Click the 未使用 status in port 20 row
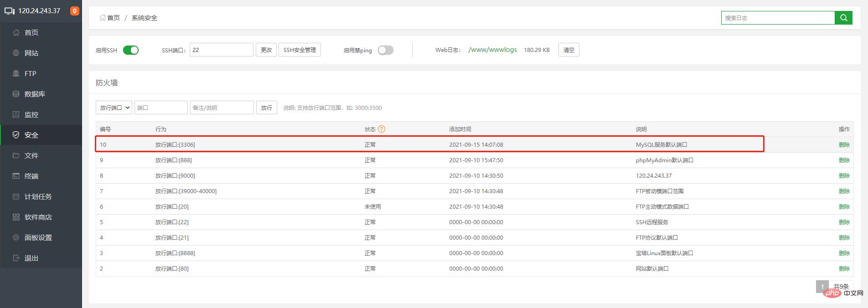 pos(372,206)
